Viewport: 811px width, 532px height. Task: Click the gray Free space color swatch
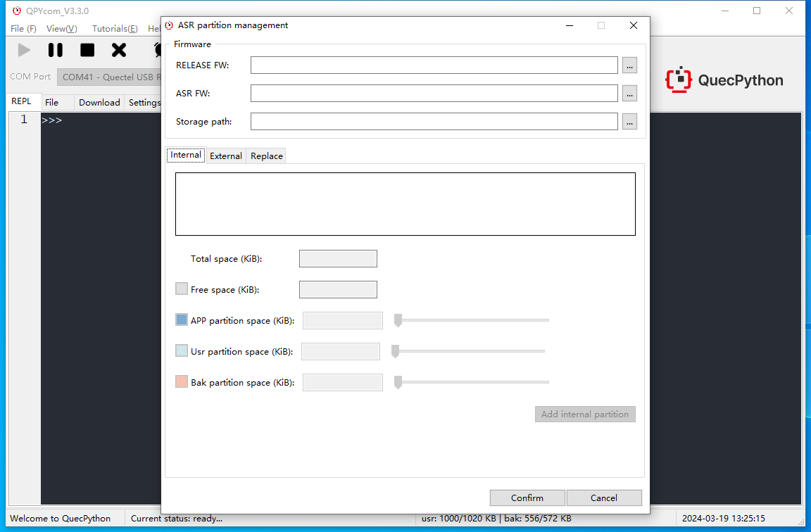(x=182, y=289)
